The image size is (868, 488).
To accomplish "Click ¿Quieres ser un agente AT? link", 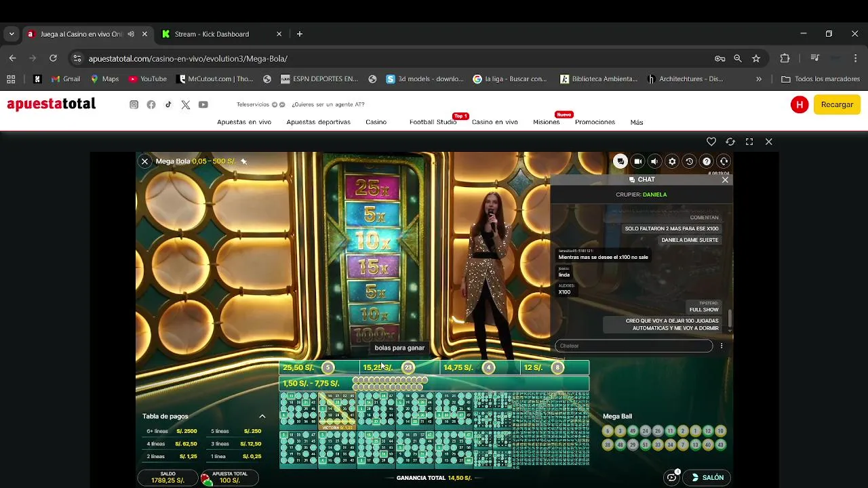I will (328, 104).
